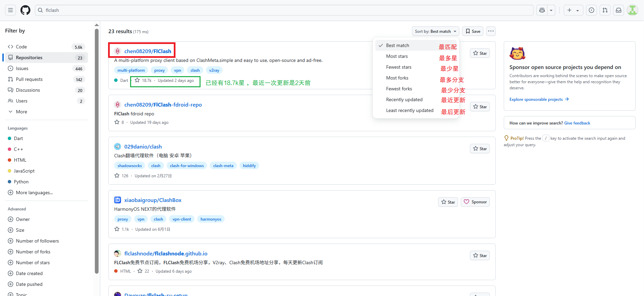Open the chen08209/FlClash repository link
The width and height of the screenshot is (644, 296).
click(147, 51)
